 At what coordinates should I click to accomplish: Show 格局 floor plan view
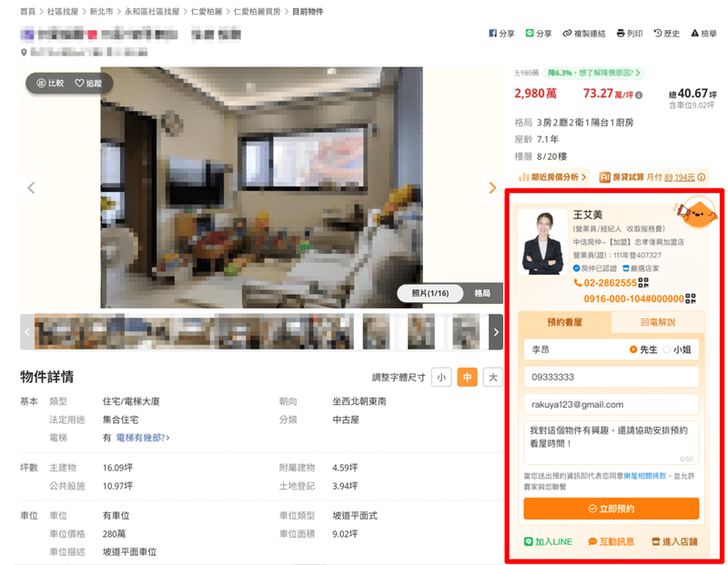pyautogui.click(x=482, y=293)
